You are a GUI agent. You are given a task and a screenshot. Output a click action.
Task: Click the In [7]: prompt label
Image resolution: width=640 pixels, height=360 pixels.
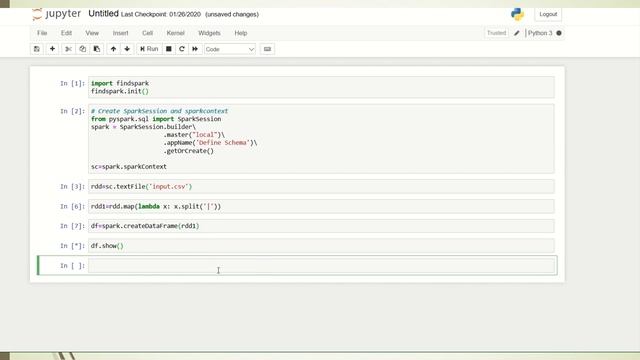[72, 226]
